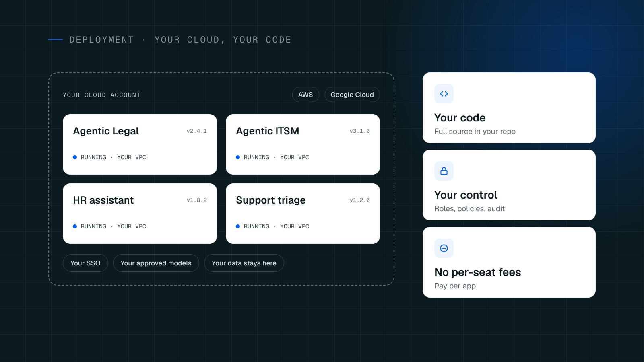The image size is (644, 362).
Task: Click RUNNING label on Agentic Legal
Action: 94,157
